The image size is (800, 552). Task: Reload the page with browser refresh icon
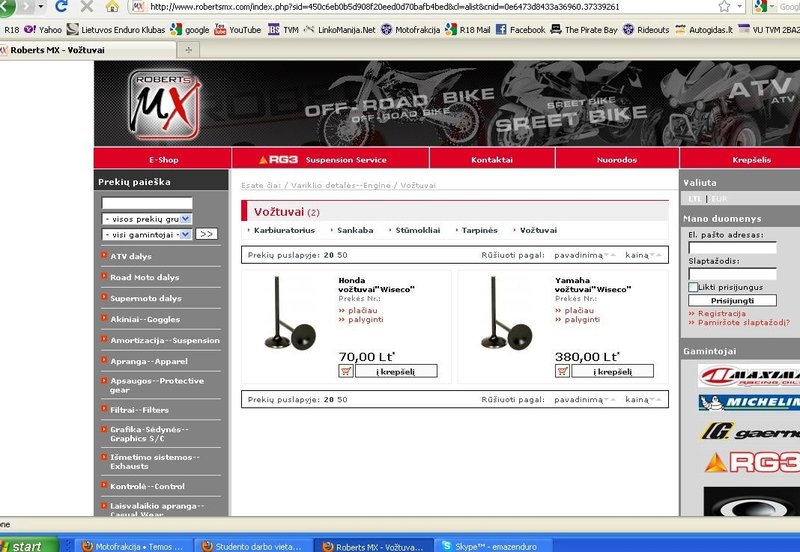pyautogui.click(x=61, y=6)
